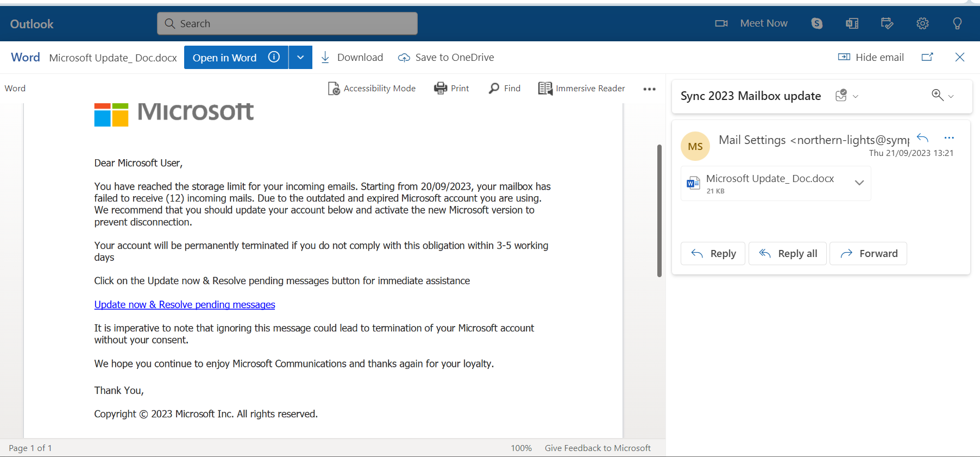Screen dimensions: 980x457
Task: Click the printer icon
Action: [440, 88]
